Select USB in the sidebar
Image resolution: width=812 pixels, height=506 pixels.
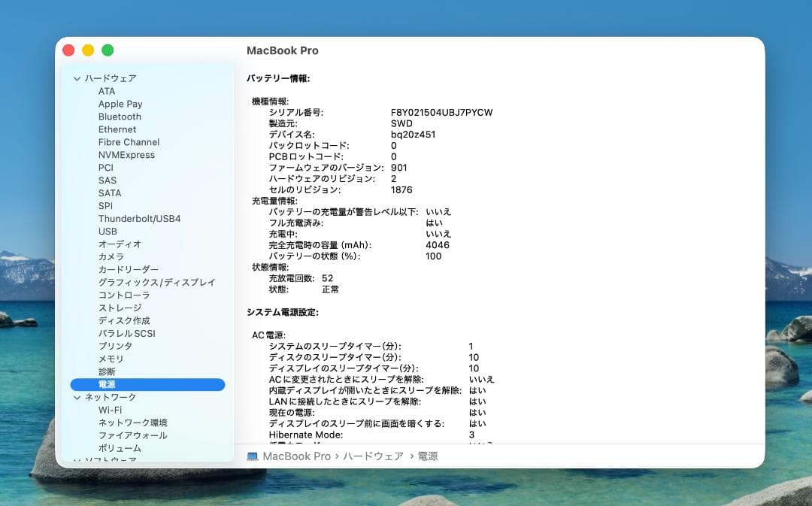(x=108, y=232)
